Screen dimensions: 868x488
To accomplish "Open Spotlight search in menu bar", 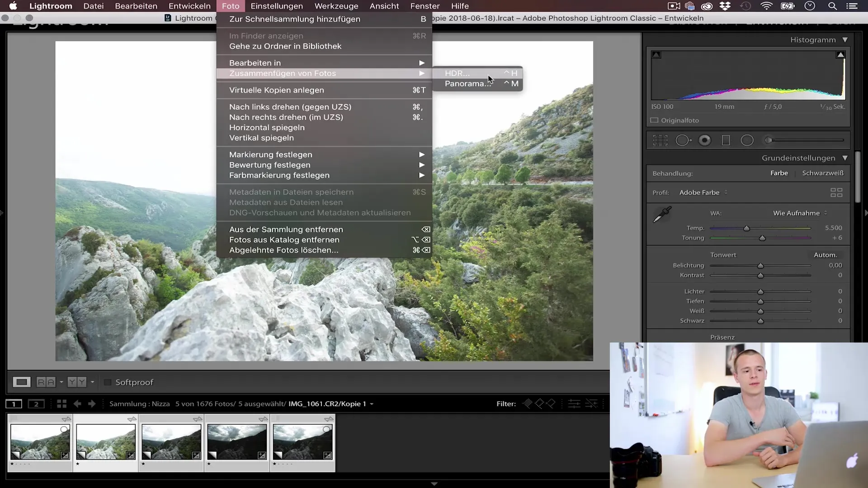I will point(832,6).
